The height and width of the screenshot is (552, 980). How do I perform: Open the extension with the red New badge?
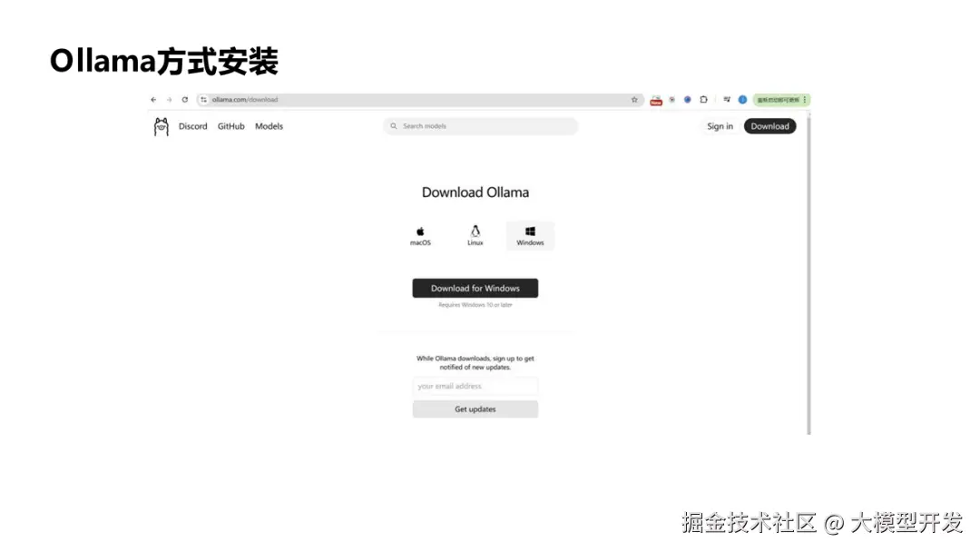(x=656, y=100)
